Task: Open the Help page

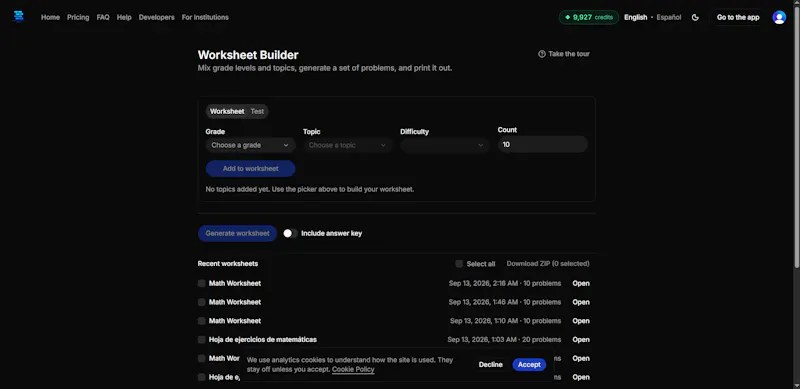Action: coord(124,17)
